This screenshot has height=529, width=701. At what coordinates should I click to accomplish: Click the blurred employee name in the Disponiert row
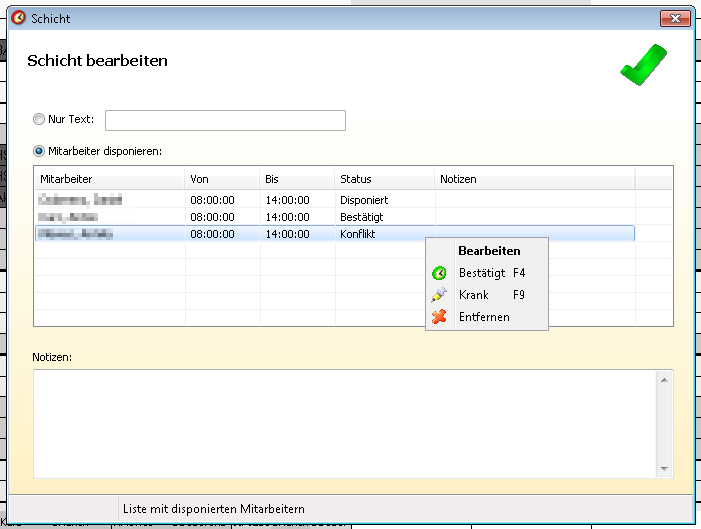80,199
